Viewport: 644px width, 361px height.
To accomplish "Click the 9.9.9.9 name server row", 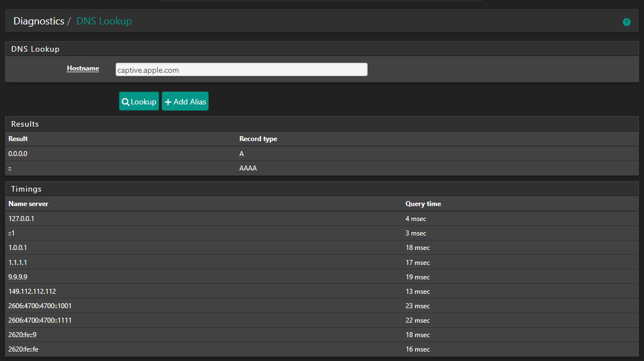I will [x=18, y=277].
